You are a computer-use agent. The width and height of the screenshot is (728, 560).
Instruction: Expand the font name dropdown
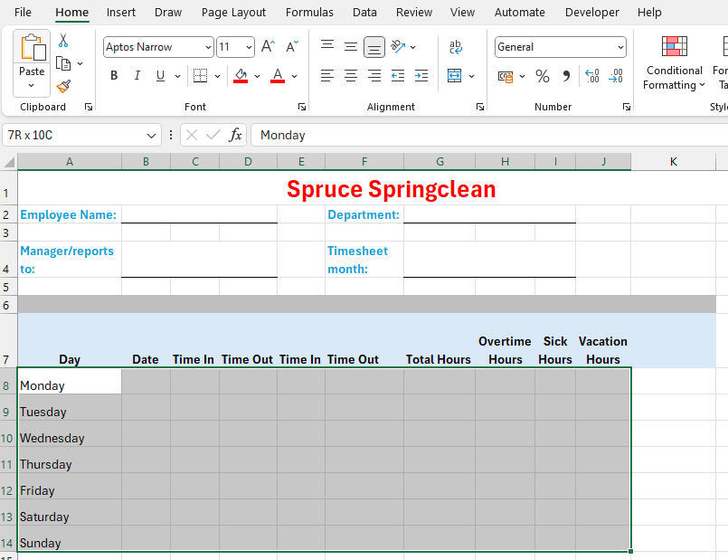[209, 47]
